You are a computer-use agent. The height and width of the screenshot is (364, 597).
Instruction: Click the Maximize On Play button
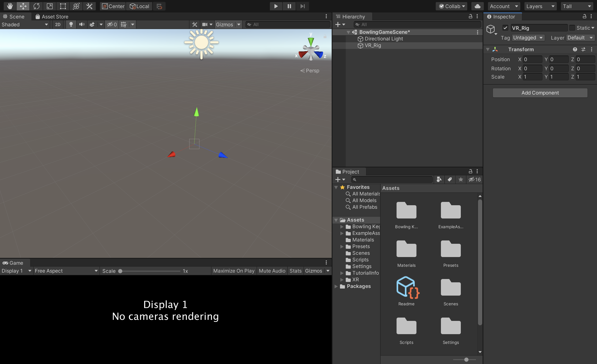point(233,271)
